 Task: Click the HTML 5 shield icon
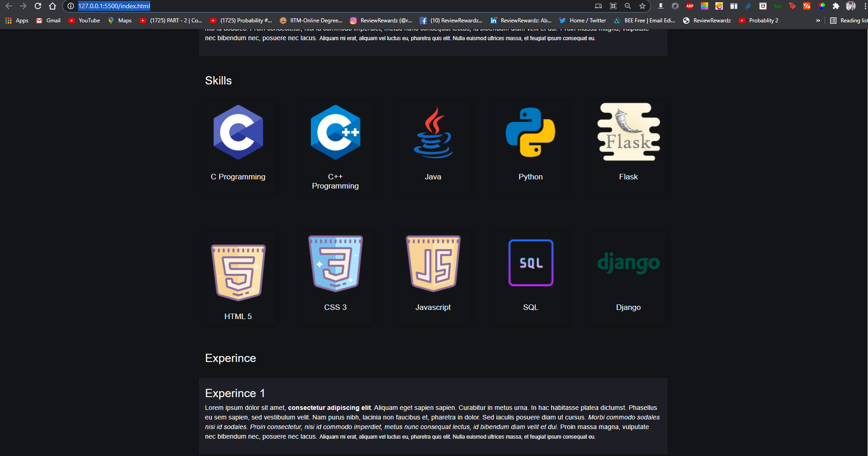[238, 273]
